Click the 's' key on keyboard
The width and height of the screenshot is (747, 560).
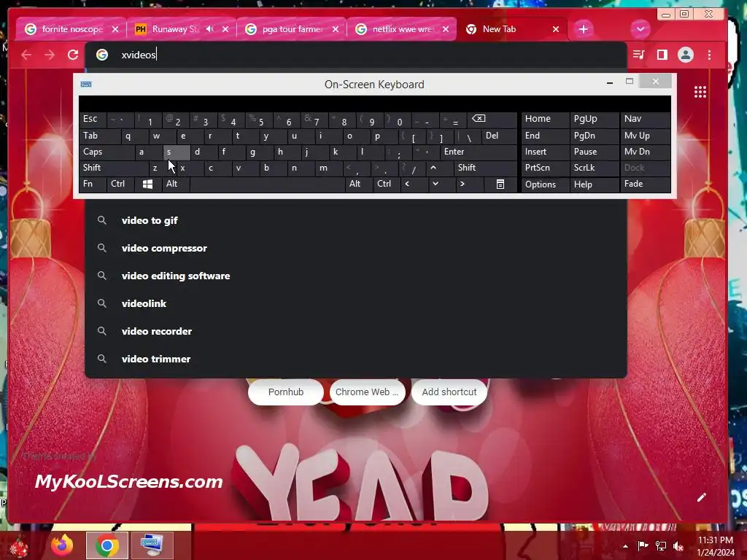[177, 152]
